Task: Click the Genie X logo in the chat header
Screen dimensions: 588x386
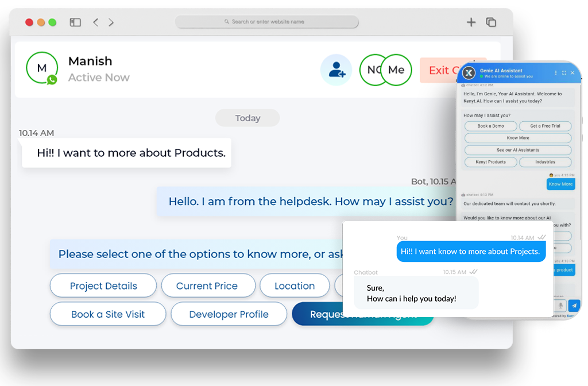Action: coord(468,73)
